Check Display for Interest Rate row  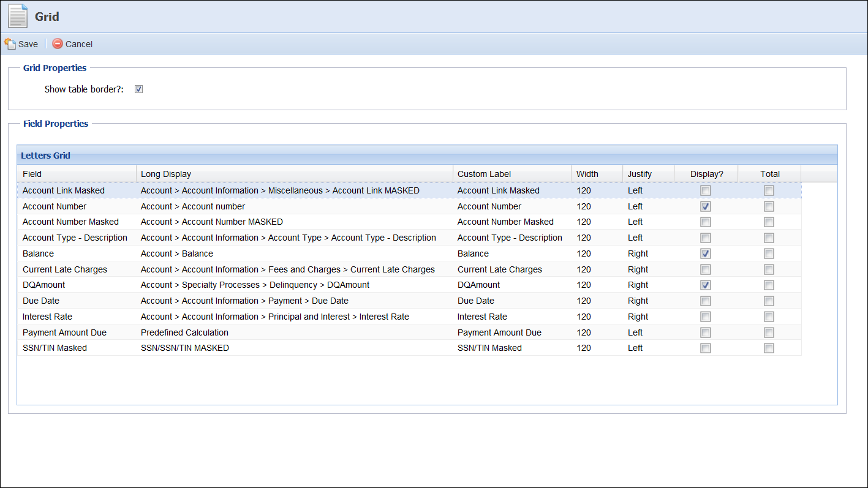tap(706, 317)
